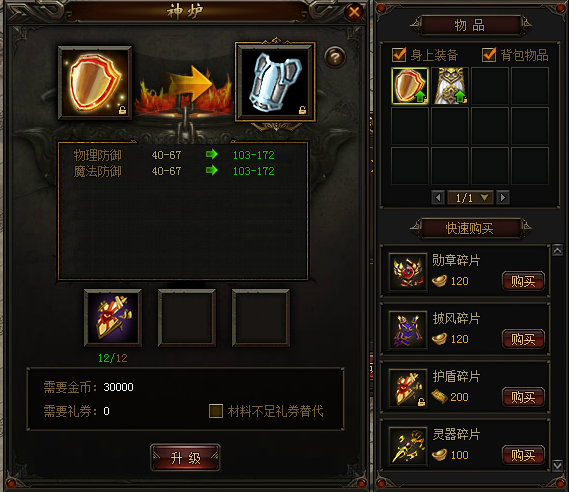The height and width of the screenshot is (492, 569).
Task: Click the 披风碎片 cloak fragment icon
Action: tap(408, 331)
